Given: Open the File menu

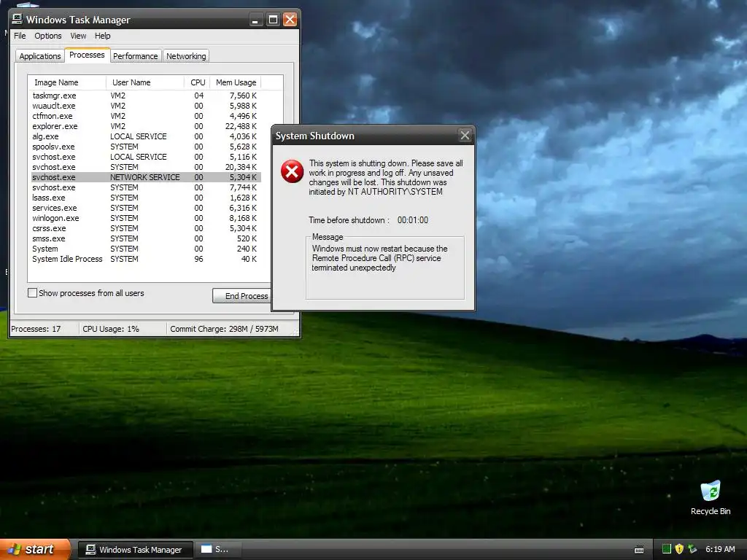Looking at the screenshot, I should click(x=20, y=36).
